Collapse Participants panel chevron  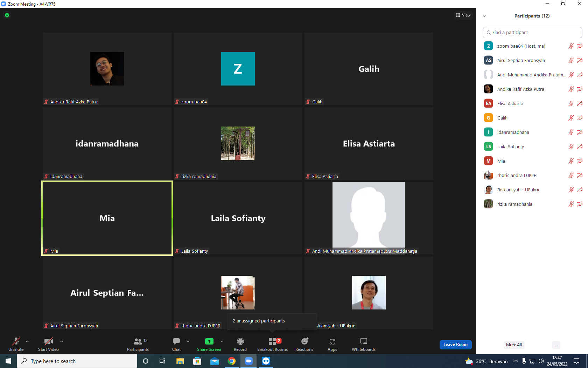pyautogui.click(x=484, y=16)
